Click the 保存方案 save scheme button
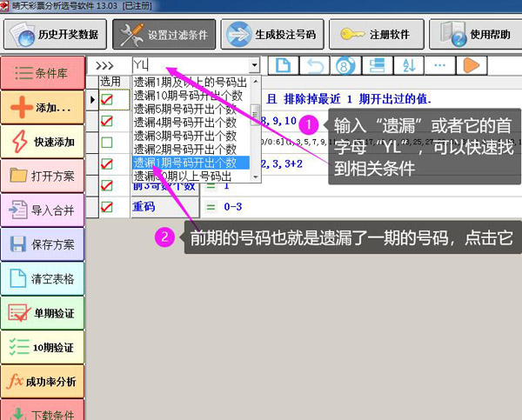 (x=43, y=243)
